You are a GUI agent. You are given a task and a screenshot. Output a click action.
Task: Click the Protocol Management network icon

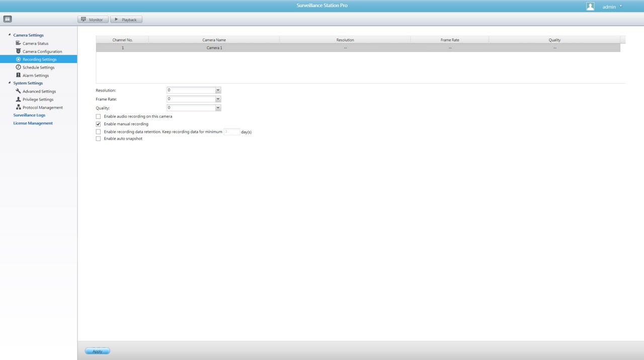click(x=18, y=107)
